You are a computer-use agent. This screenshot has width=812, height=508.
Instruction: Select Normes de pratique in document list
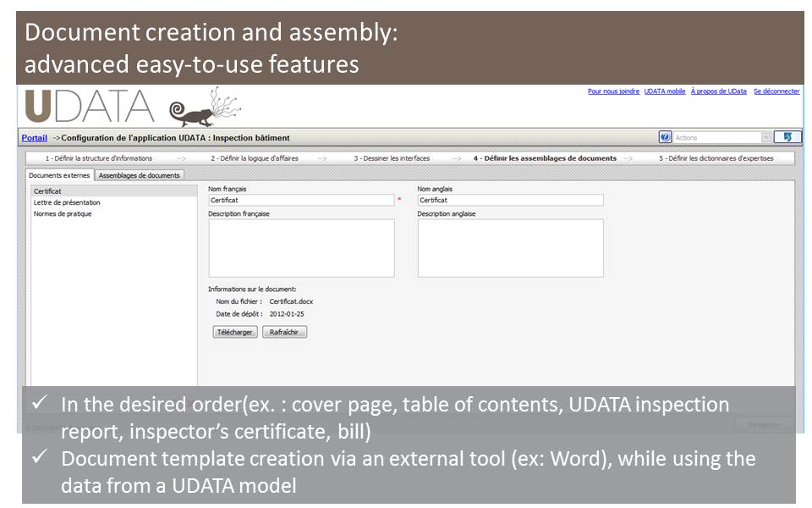point(63,213)
